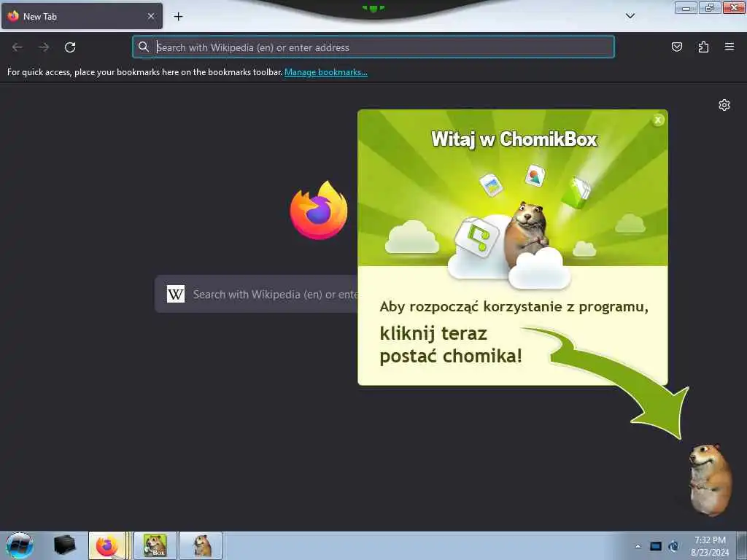This screenshot has width=747, height=560.
Task: Click the Wikipedia W logo in the search box
Action: tap(176, 294)
